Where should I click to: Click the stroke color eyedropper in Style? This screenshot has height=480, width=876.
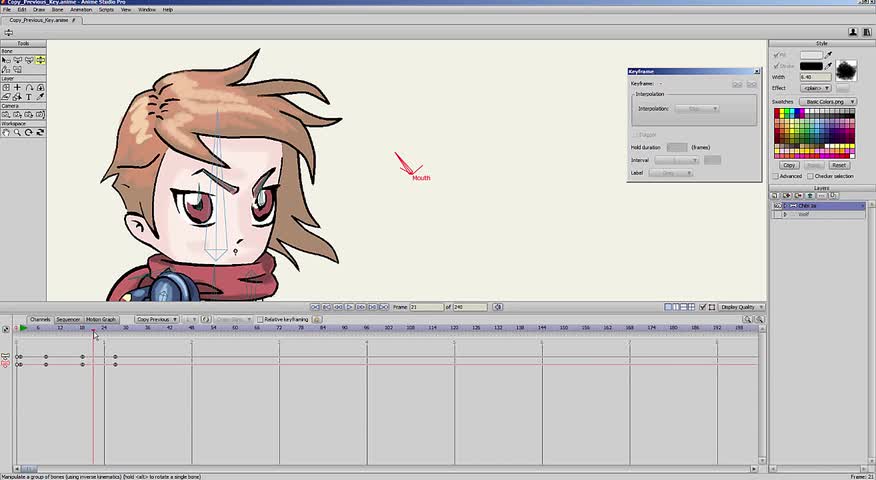click(829, 66)
